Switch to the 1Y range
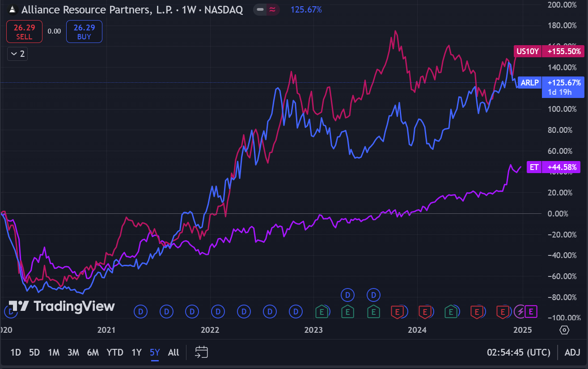Screen dimensions: 588x369 136,352
